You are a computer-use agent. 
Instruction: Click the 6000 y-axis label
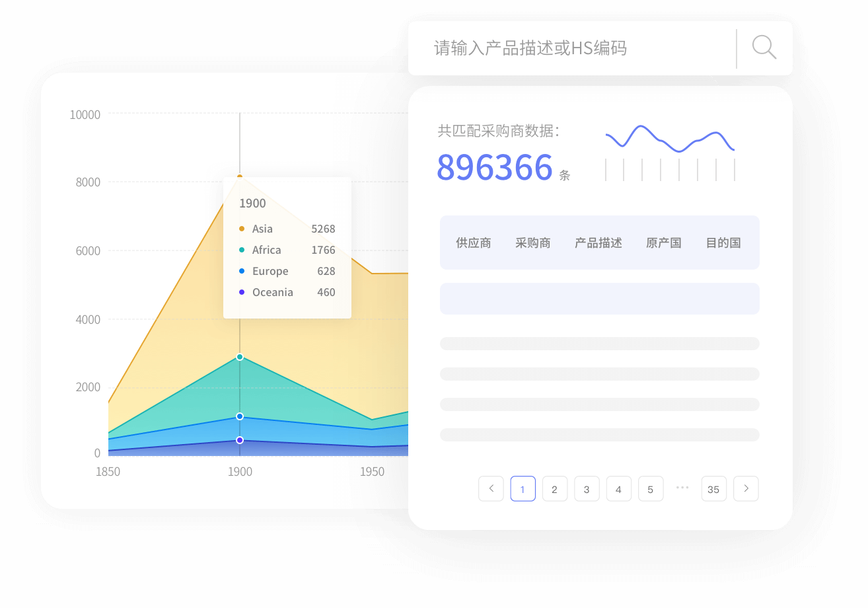point(88,250)
